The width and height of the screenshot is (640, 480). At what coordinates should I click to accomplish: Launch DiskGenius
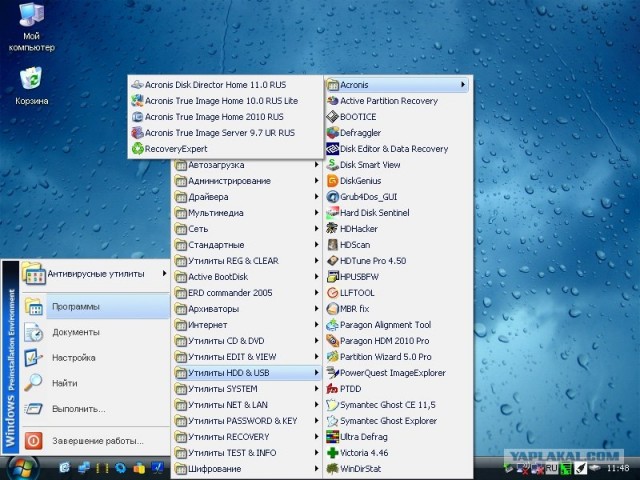pos(398,180)
